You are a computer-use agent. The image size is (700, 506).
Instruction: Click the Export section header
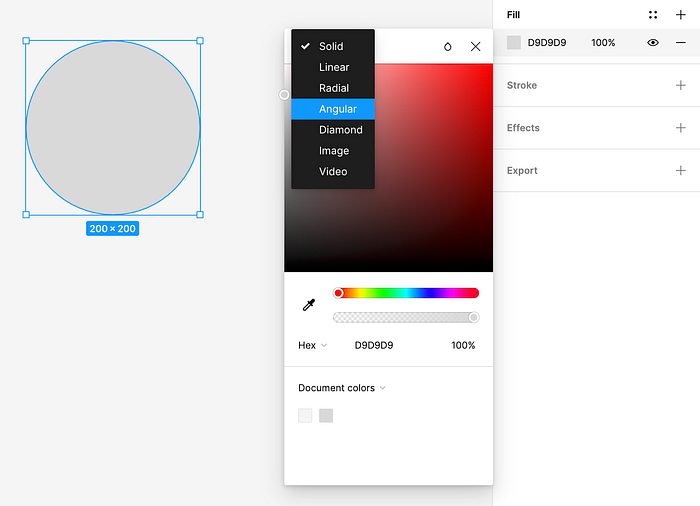[x=522, y=171]
